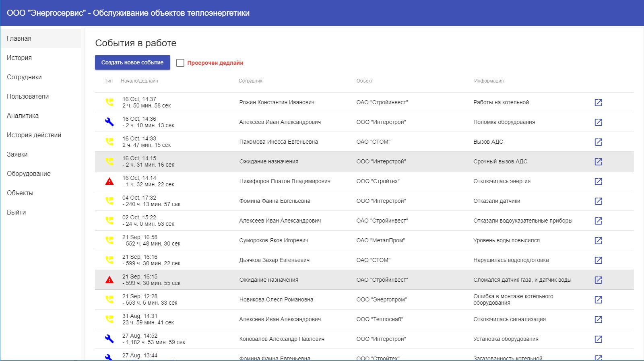Click the События в работе page heading

(136, 43)
